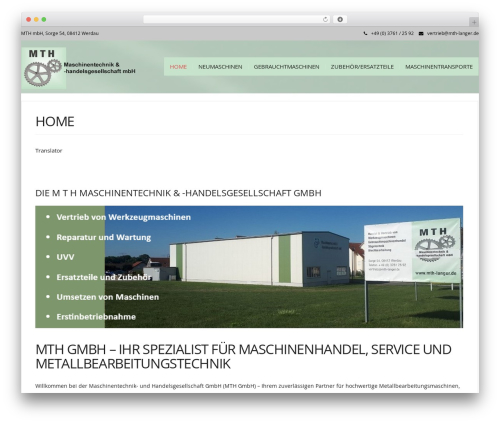Click the Maschinentechnik & -handelsgesellschaft mbH logo text

click(x=99, y=68)
